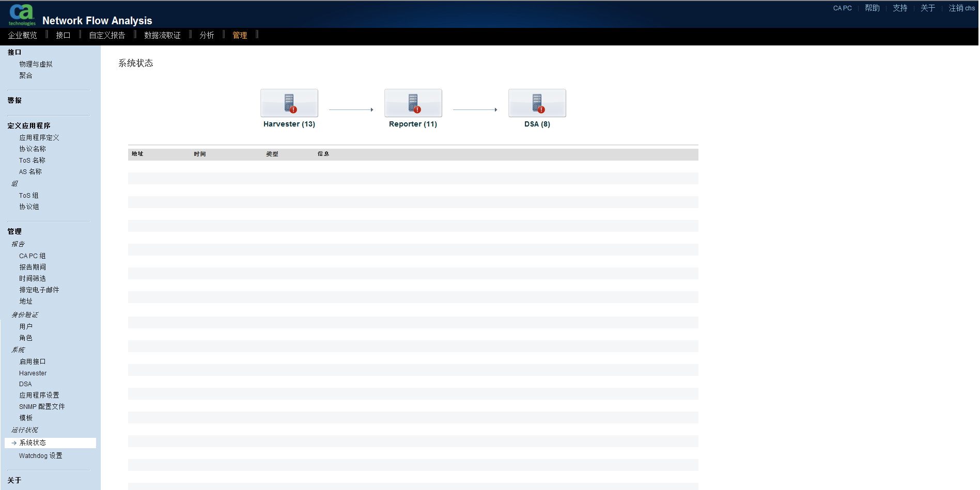Select 用户 under 身份验证
The height and width of the screenshot is (490, 980).
coord(26,326)
